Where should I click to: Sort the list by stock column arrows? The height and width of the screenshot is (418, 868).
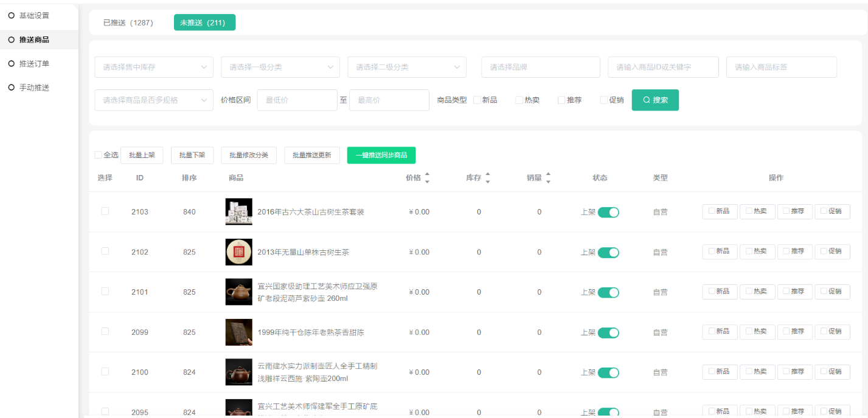(488, 178)
